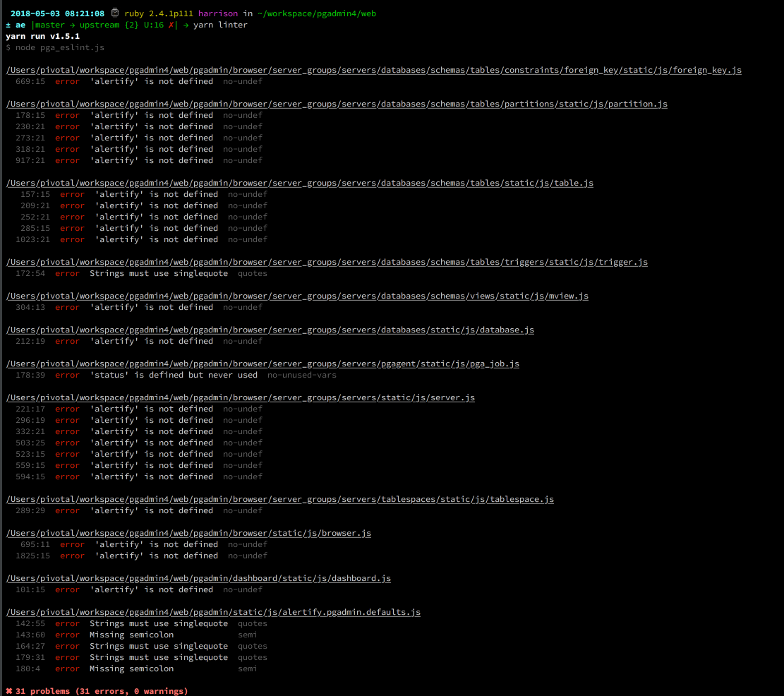Click the red ✗ git status symbol in the prompt
The width and height of the screenshot is (784, 696).
pyautogui.click(x=171, y=25)
